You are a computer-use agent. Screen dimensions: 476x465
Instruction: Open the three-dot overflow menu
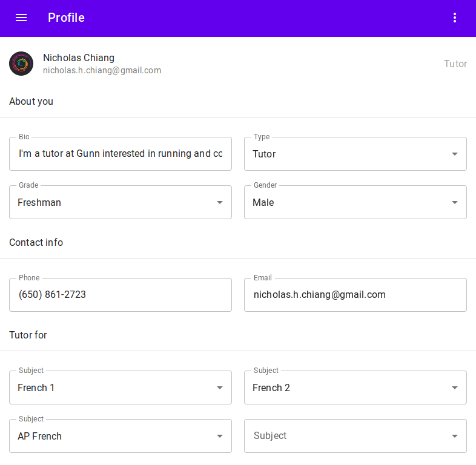454,18
